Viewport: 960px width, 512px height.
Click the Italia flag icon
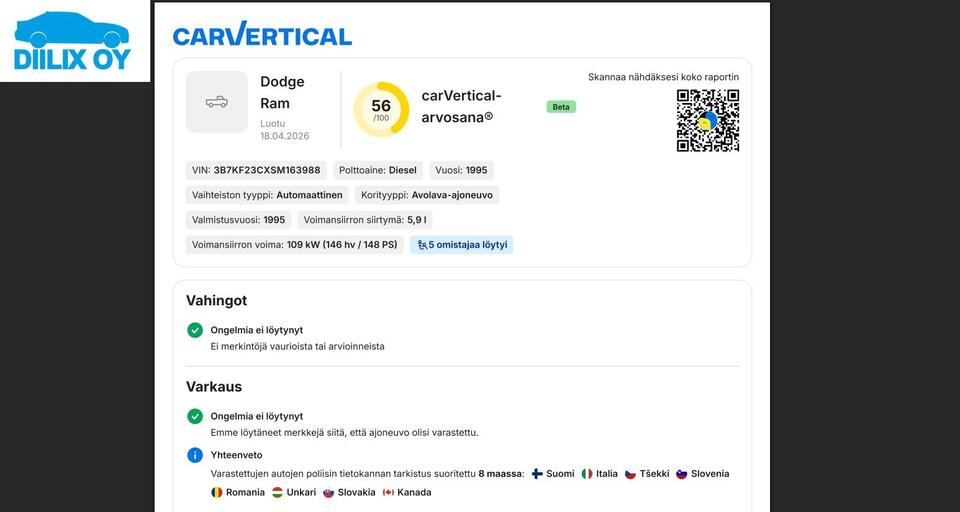point(587,474)
